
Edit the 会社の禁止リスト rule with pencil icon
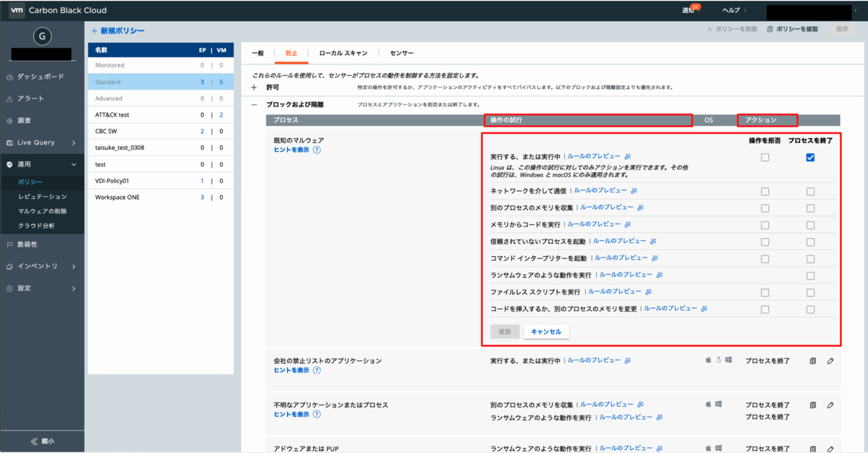tap(830, 360)
